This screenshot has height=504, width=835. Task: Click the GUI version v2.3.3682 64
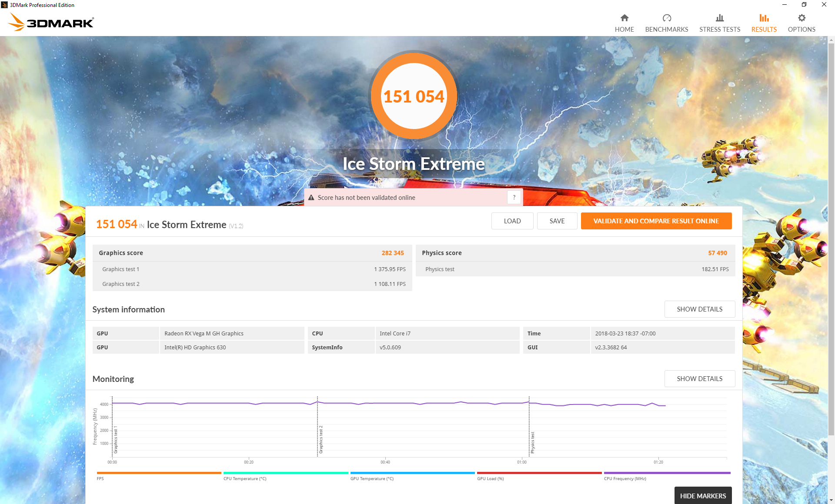tap(611, 347)
